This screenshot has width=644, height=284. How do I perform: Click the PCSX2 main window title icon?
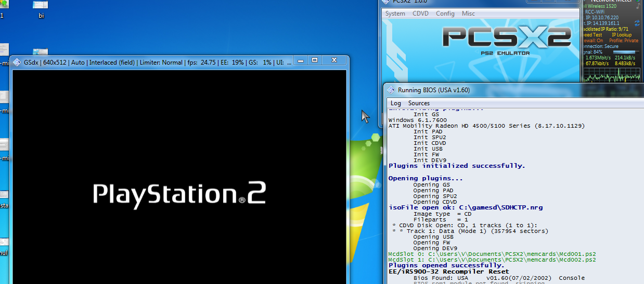[387, 2]
